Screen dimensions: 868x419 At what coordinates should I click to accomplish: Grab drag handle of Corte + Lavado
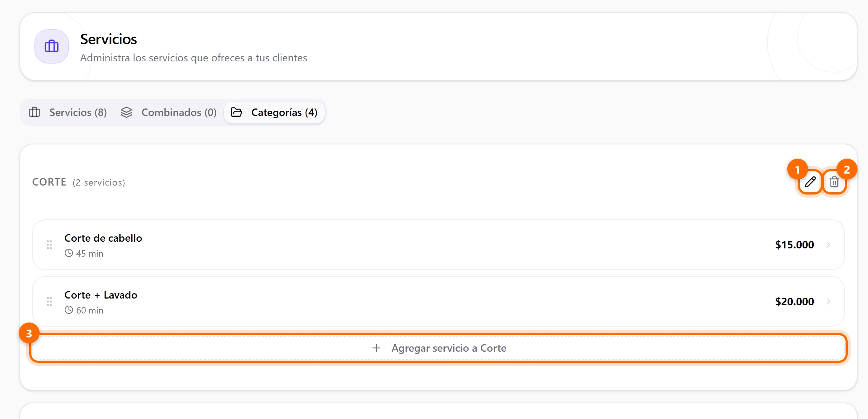tap(49, 302)
